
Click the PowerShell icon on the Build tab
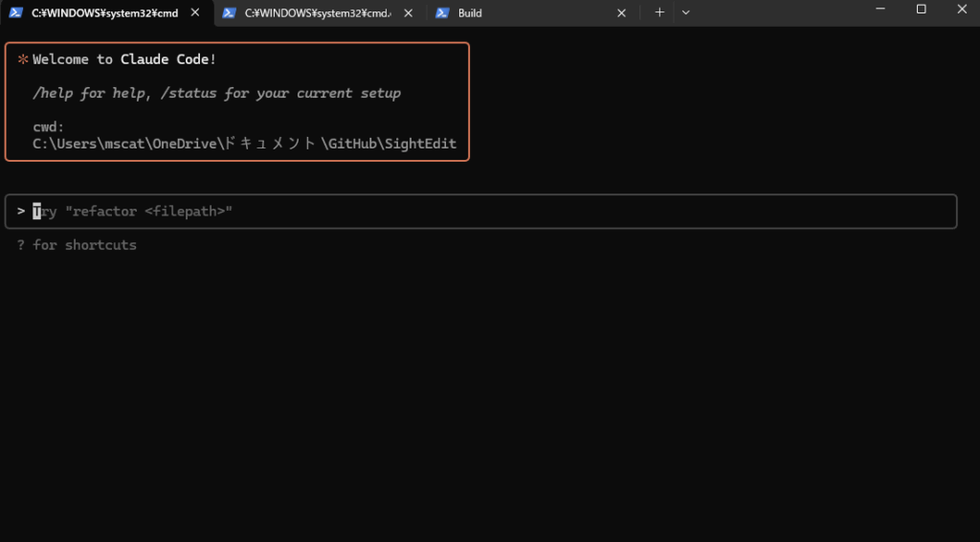pos(442,13)
